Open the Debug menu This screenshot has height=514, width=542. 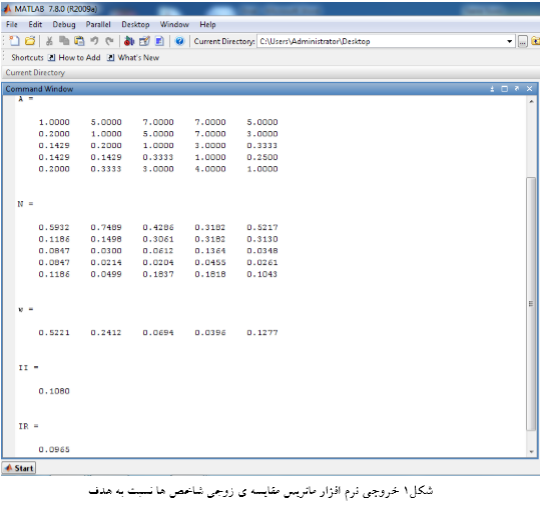(x=64, y=25)
